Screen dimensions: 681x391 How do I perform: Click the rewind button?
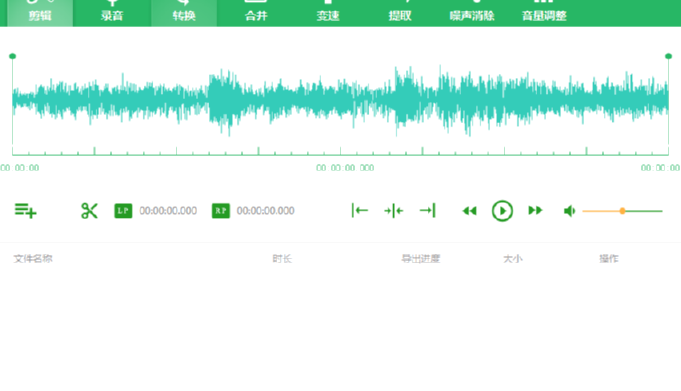(469, 211)
